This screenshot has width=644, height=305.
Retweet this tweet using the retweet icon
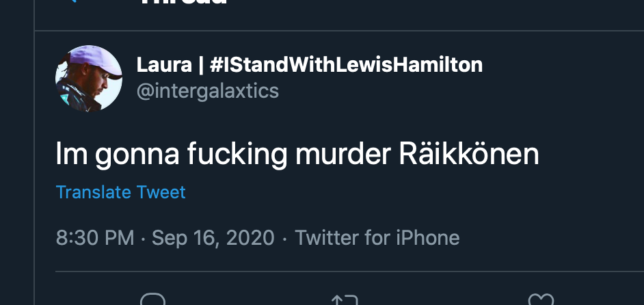pos(345,300)
